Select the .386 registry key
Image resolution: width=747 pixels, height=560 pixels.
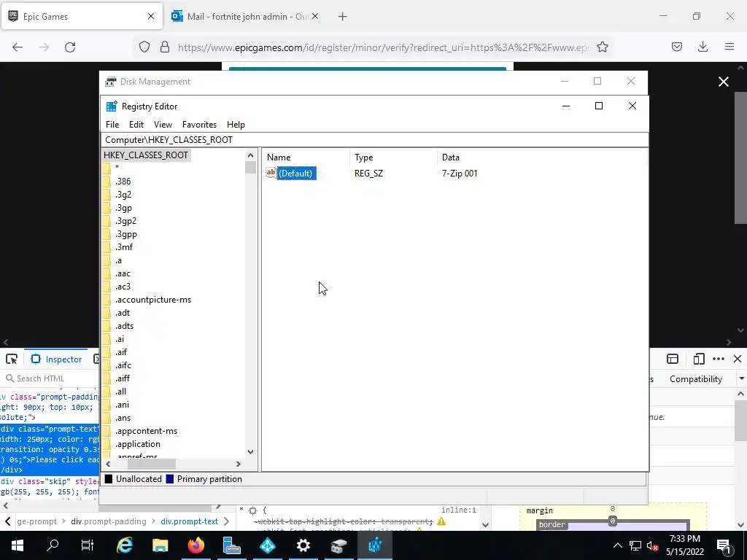[x=123, y=182]
